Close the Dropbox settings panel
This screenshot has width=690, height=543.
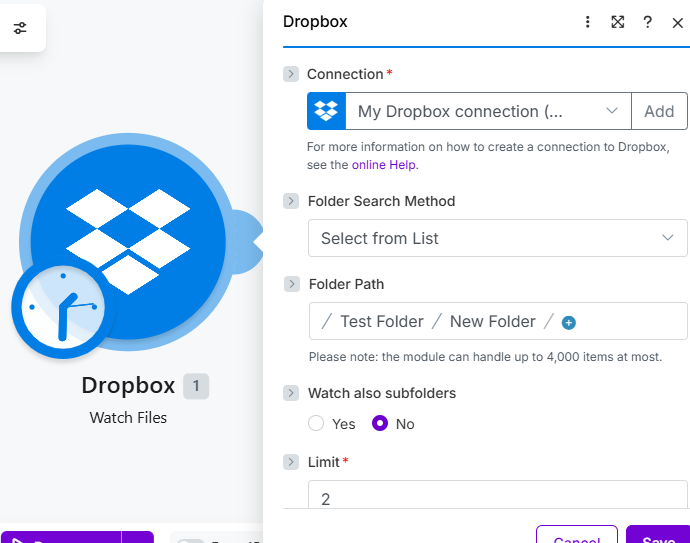tap(678, 23)
